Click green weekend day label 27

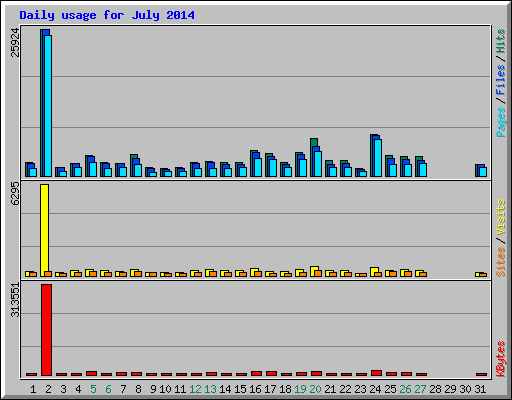(x=420, y=389)
